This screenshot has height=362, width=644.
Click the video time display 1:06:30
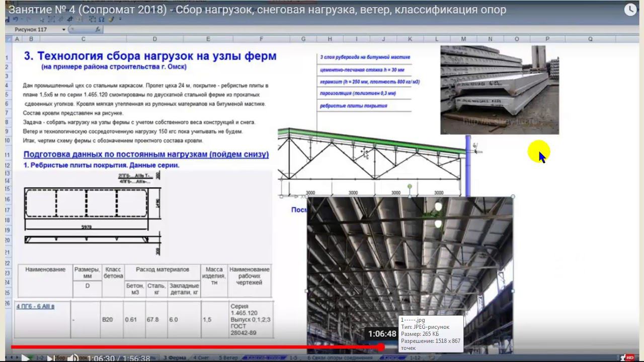coord(101,358)
